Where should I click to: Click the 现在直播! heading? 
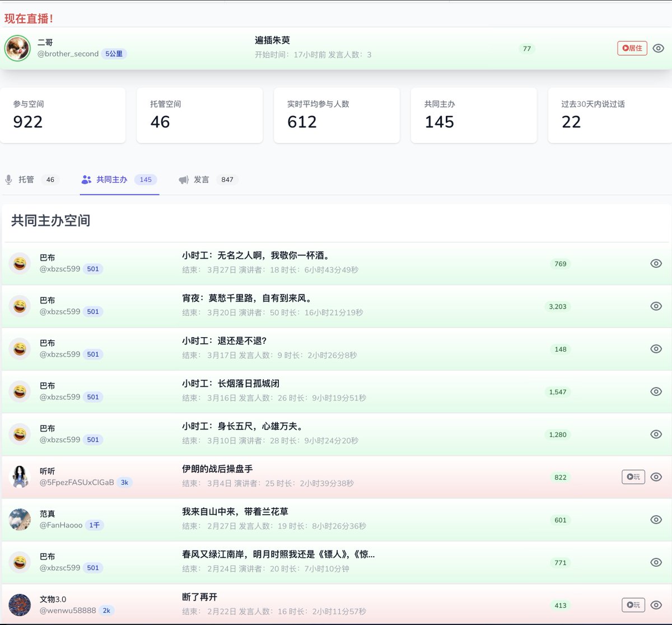(29, 18)
